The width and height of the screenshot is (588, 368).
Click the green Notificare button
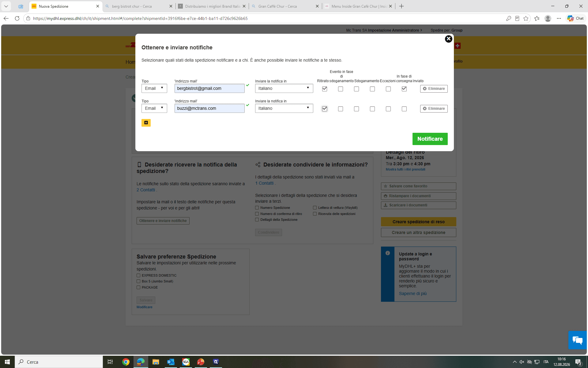[x=430, y=139]
